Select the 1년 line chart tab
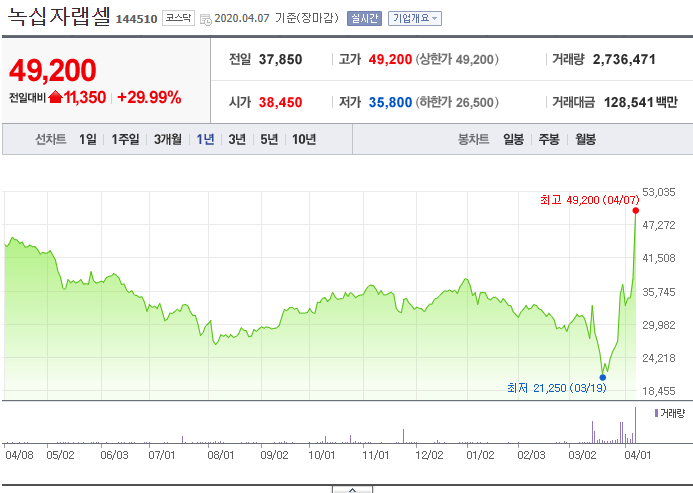 coord(205,140)
